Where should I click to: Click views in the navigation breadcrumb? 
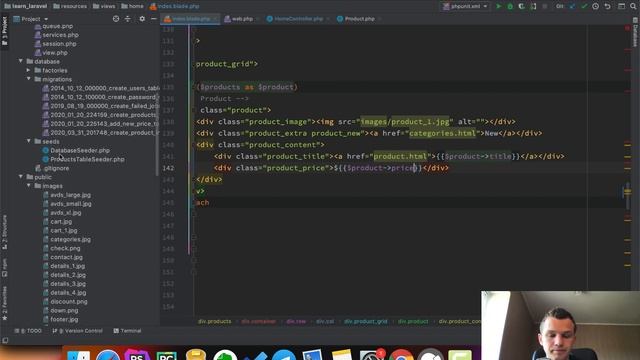104,6
